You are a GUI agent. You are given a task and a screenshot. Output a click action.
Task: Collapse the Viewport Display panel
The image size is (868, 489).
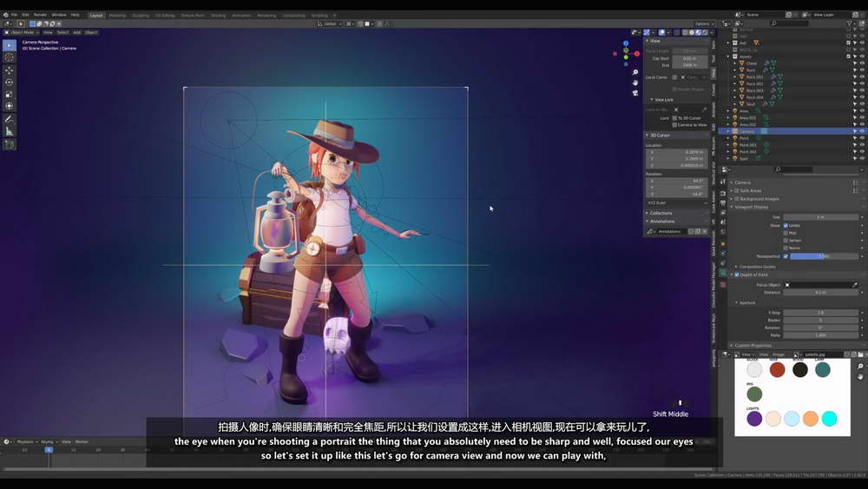coord(732,207)
